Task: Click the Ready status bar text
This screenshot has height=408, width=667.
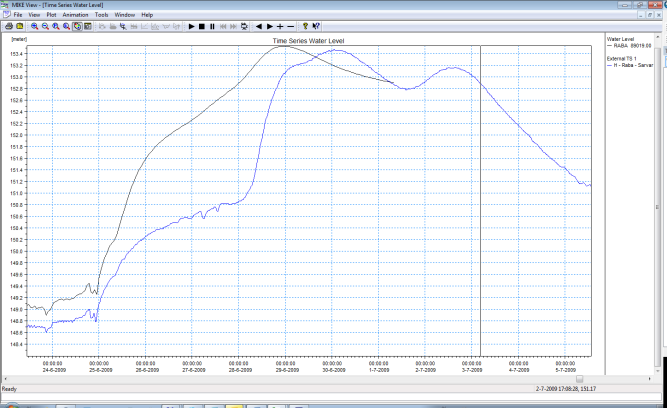Action: pos(9,389)
